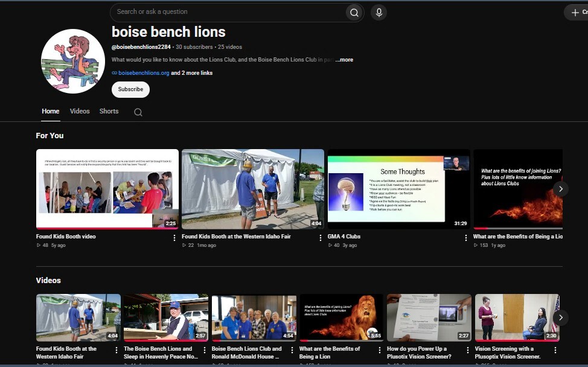588x367 pixels.
Task: Select the Home tab
Action: 51,111
